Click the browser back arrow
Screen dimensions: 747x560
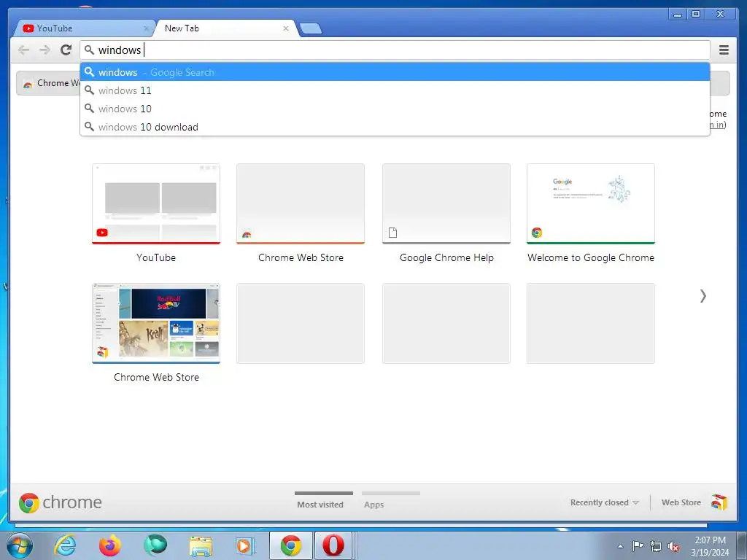23,50
